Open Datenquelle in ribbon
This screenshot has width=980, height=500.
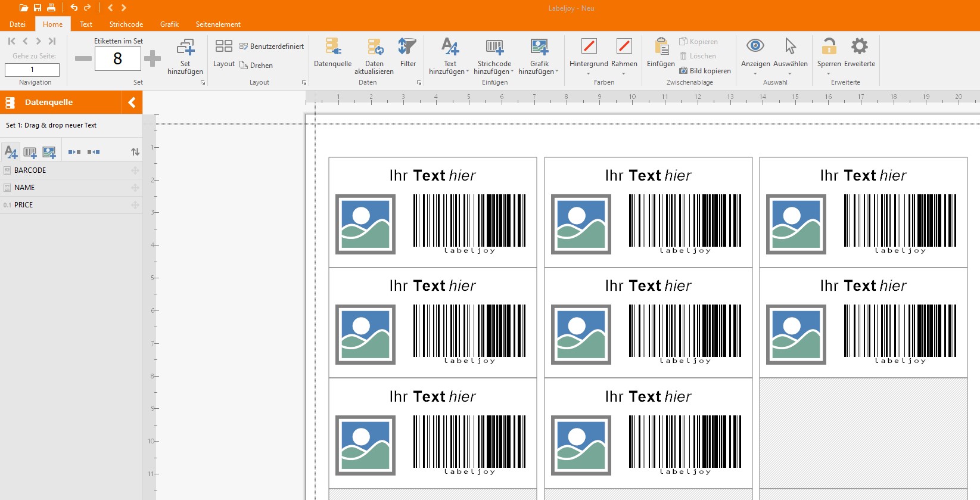pos(332,54)
